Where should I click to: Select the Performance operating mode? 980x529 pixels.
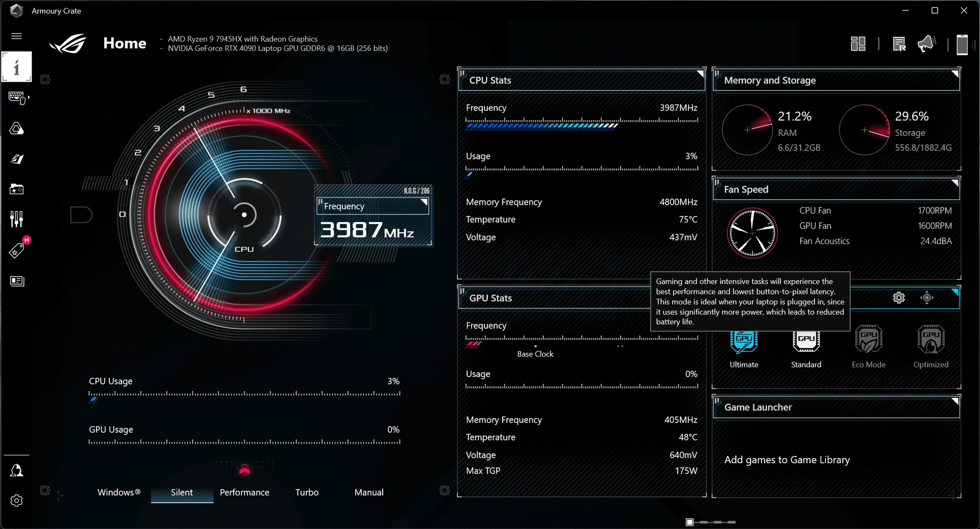pyautogui.click(x=244, y=492)
